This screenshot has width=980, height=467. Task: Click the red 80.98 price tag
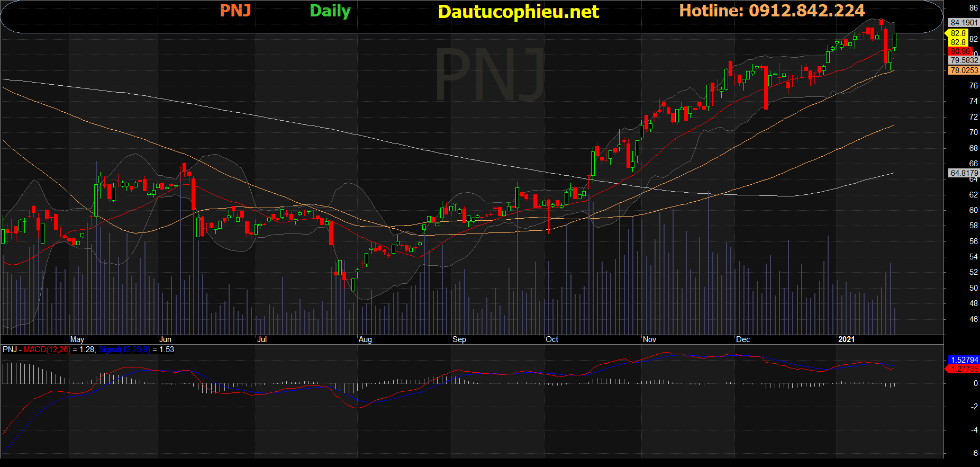pos(960,51)
